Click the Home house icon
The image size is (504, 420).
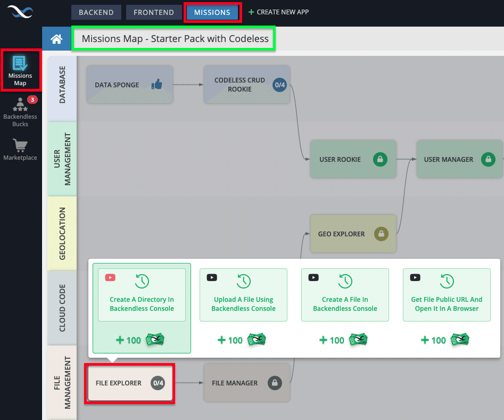click(56, 39)
